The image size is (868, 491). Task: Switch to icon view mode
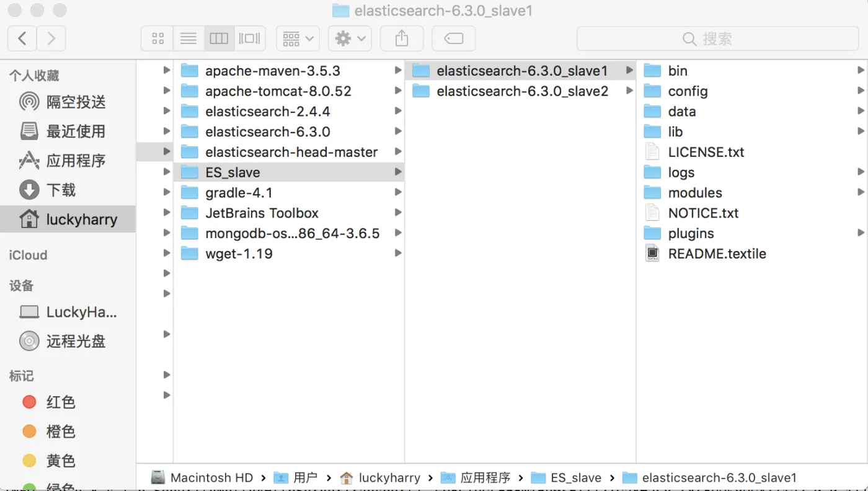[x=157, y=38]
